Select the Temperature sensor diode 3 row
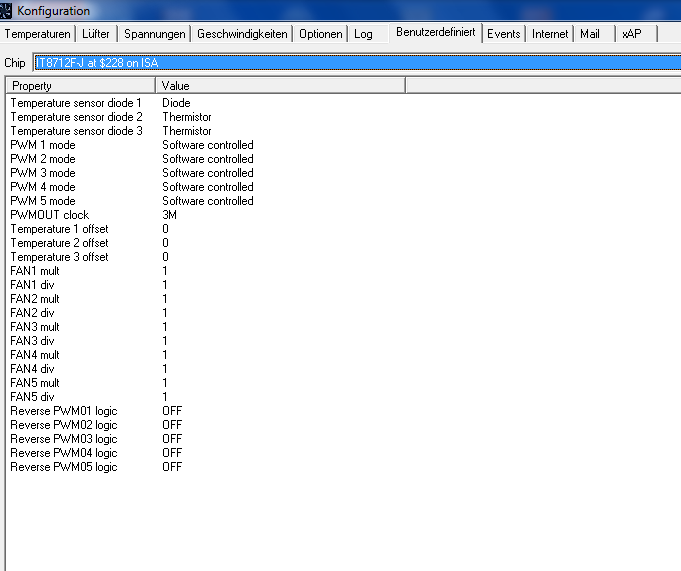The image size is (681, 571). point(76,131)
